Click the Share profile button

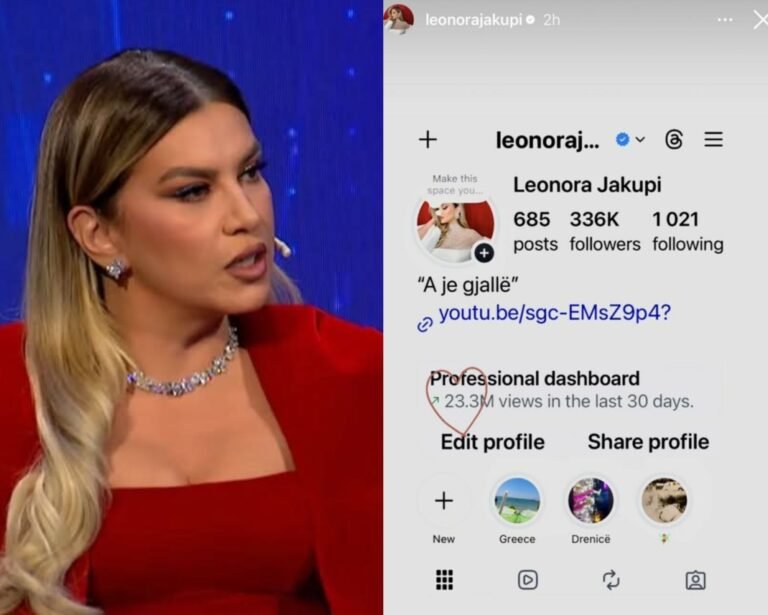[x=648, y=442]
